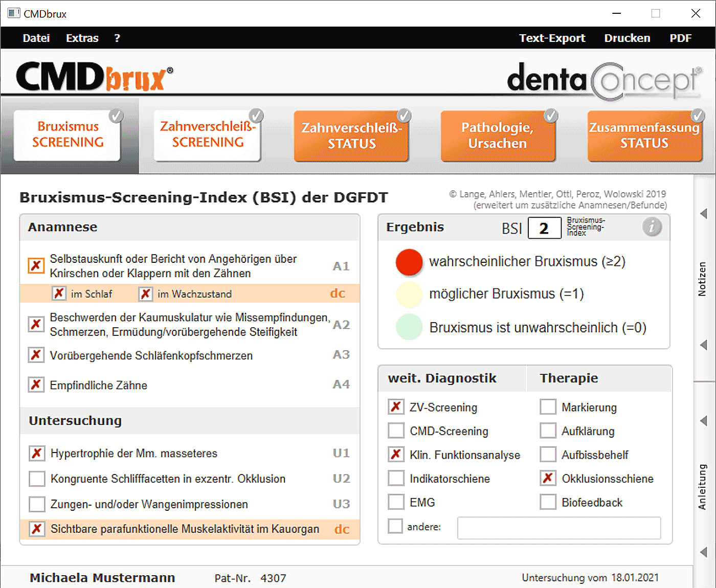
Task: Click Text-Export in the menu bar
Action: (552, 38)
